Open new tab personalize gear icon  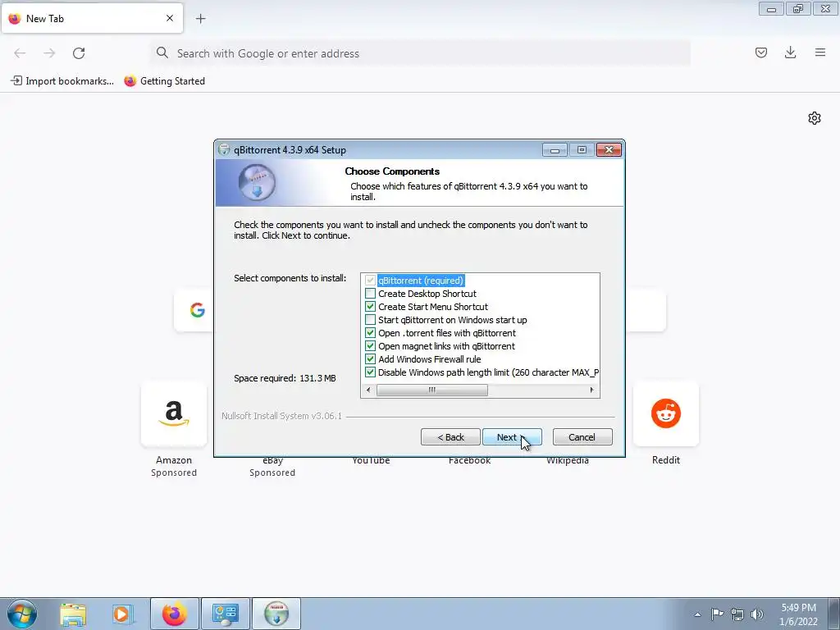[x=815, y=118]
